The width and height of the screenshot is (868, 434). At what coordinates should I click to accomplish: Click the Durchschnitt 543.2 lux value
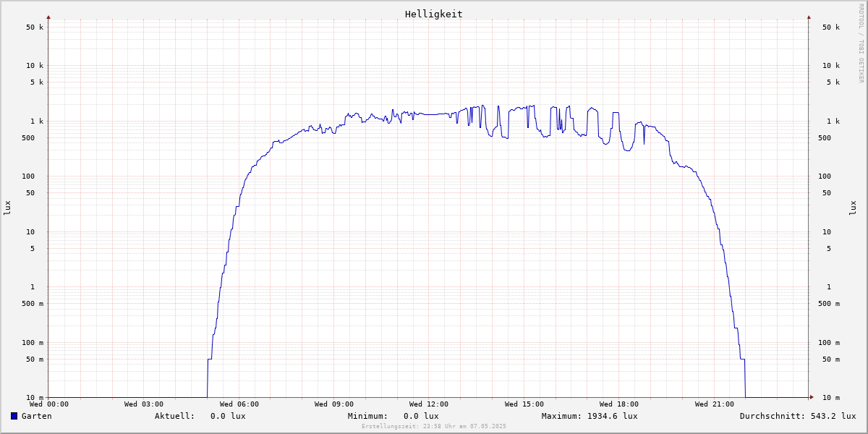pos(833,416)
